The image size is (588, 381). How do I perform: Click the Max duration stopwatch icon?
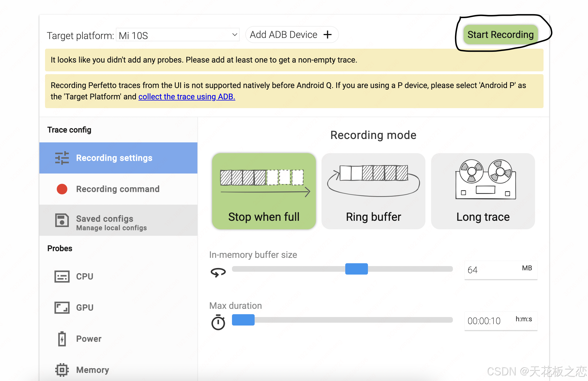(218, 322)
